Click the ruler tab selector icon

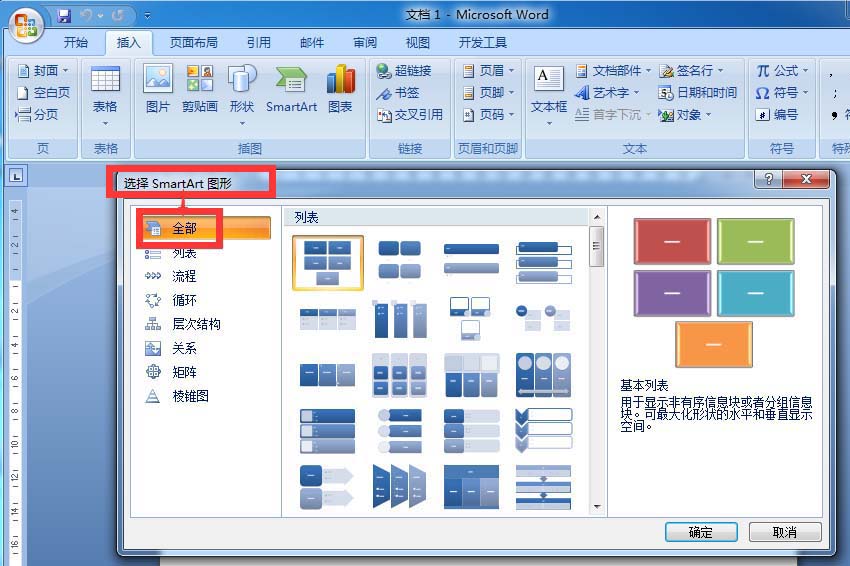[16, 176]
